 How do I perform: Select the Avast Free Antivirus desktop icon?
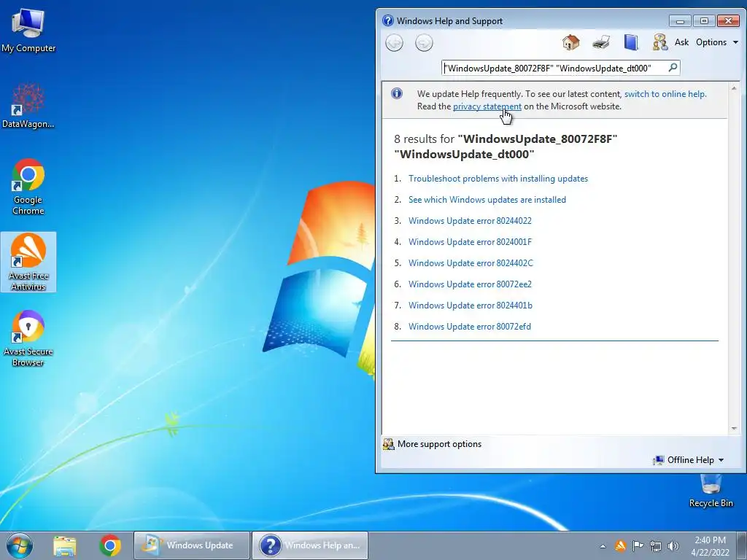point(28,262)
